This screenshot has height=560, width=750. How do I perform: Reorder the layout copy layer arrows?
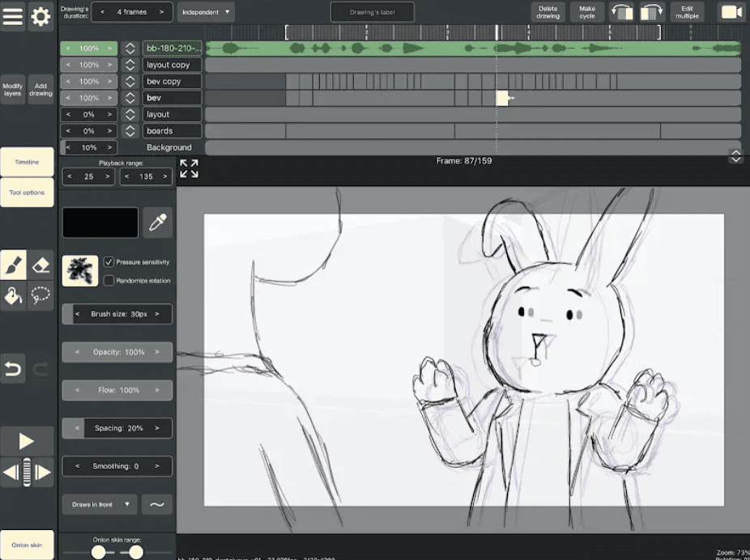tap(130, 65)
